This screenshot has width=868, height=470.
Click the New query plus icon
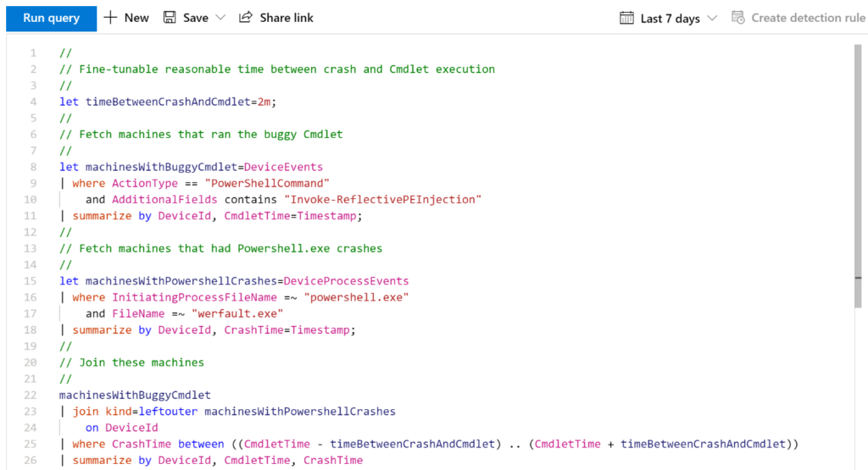(111, 18)
